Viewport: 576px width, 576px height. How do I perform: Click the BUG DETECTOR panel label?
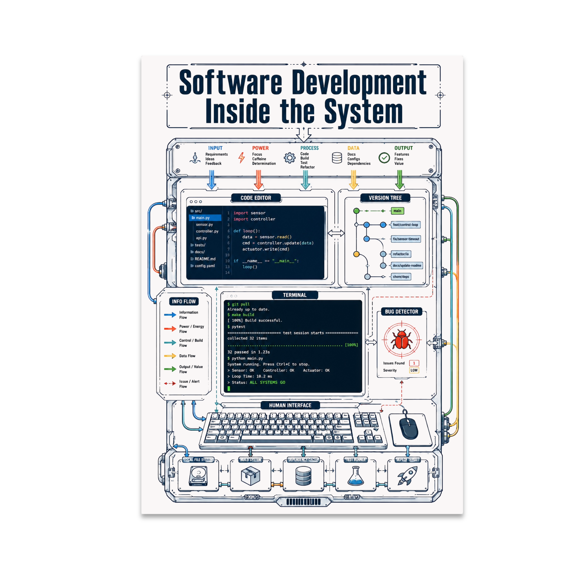pos(402,312)
